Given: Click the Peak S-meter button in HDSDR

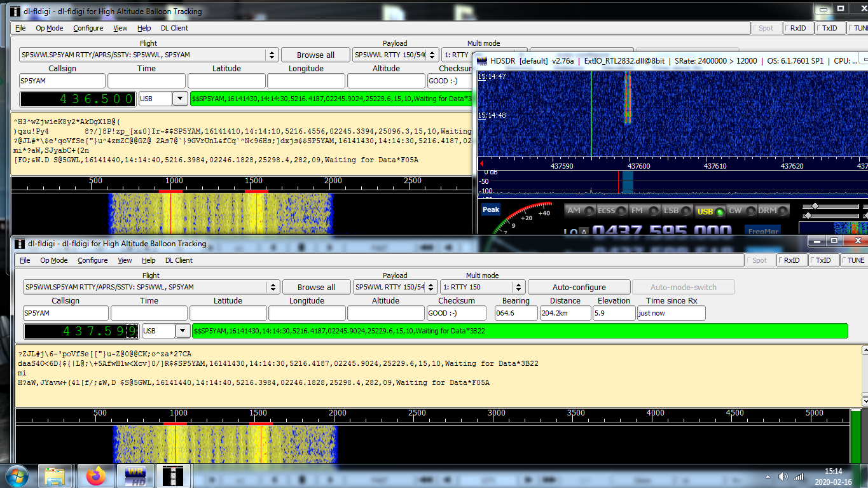Looking at the screenshot, I should 491,209.
